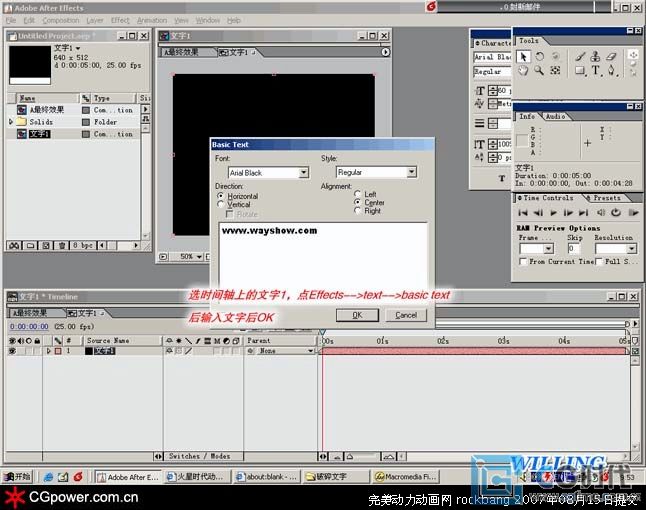The height and width of the screenshot is (510, 646).
Task: Open the Animation menu
Action: pos(152,20)
